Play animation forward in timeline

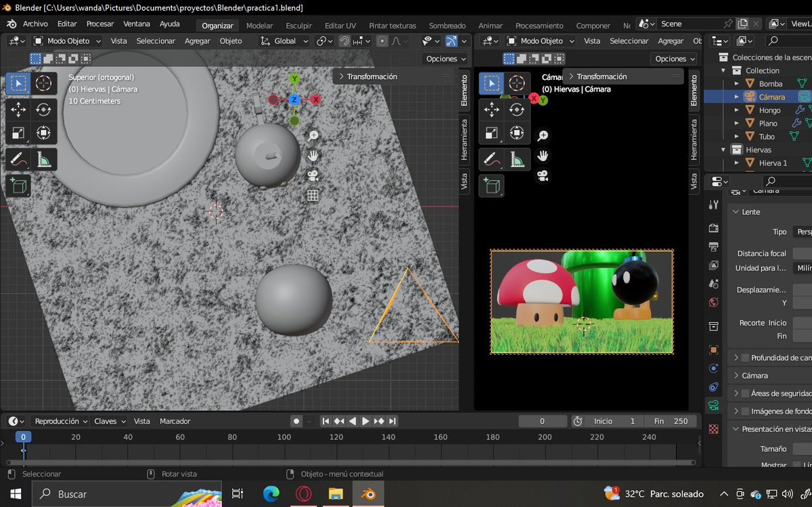click(365, 421)
